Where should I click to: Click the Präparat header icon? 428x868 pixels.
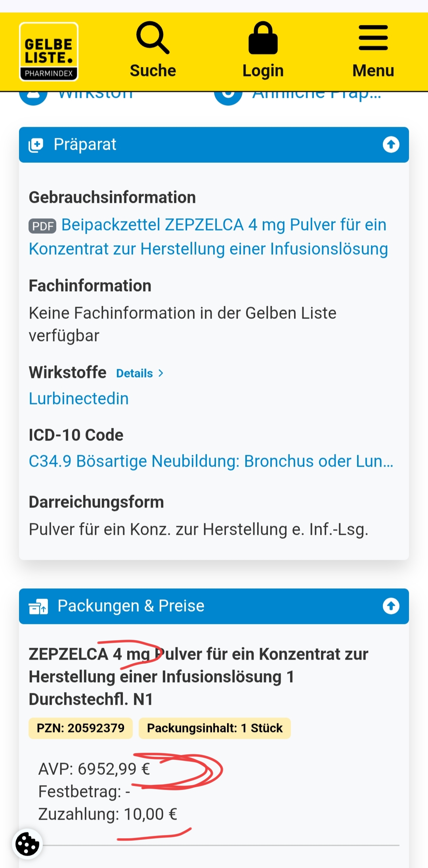point(36,145)
